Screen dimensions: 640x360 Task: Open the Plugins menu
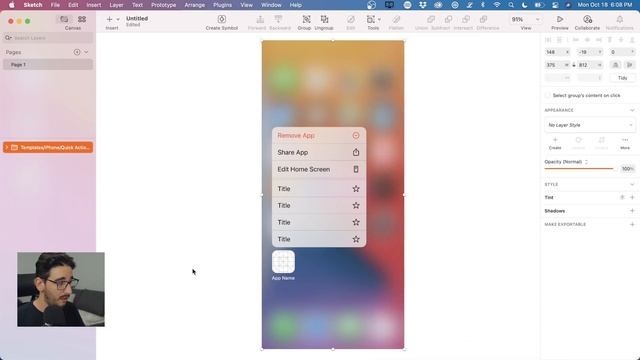222,5
